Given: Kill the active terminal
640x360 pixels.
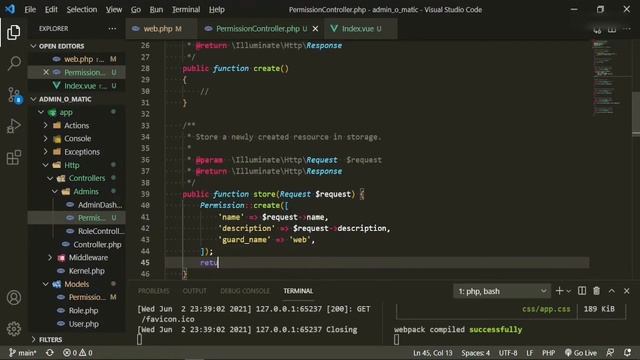Looking at the screenshot, I should [x=596, y=291].
